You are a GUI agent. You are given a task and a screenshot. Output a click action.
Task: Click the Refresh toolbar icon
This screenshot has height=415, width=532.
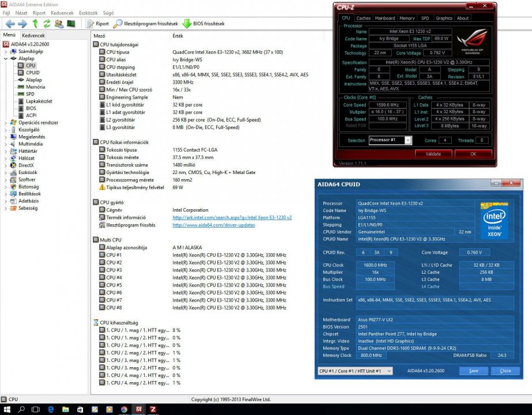[47, 24]
